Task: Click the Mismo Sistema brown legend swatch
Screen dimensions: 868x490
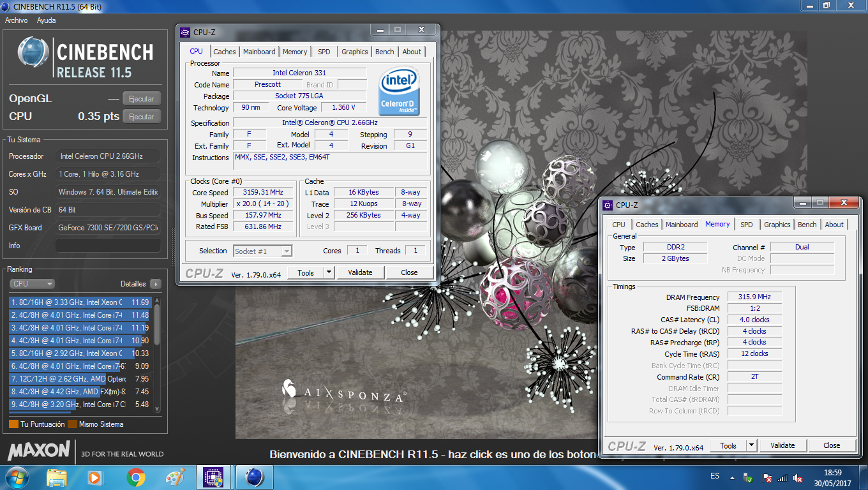Action: pos(72,424)
